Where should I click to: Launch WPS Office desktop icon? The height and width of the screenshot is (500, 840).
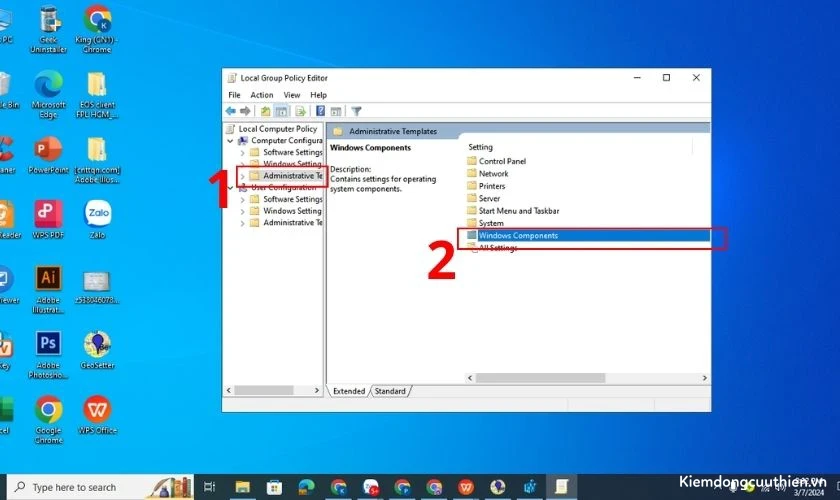(98, 415)
